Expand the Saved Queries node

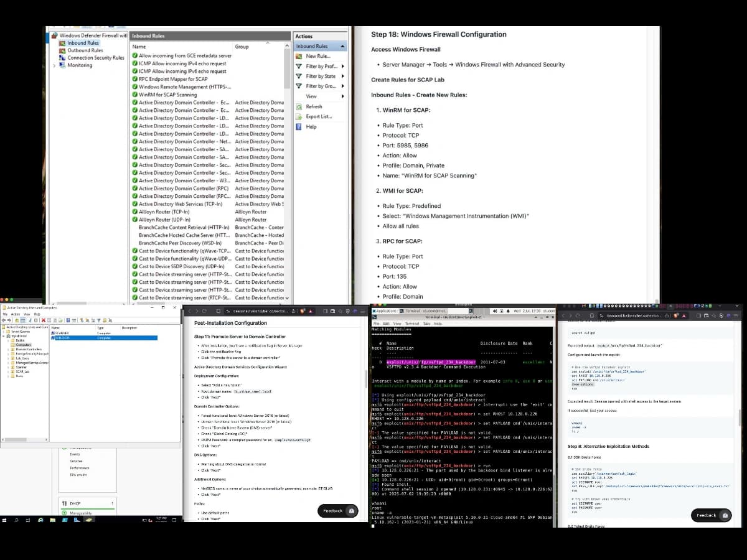click(4, 332)
